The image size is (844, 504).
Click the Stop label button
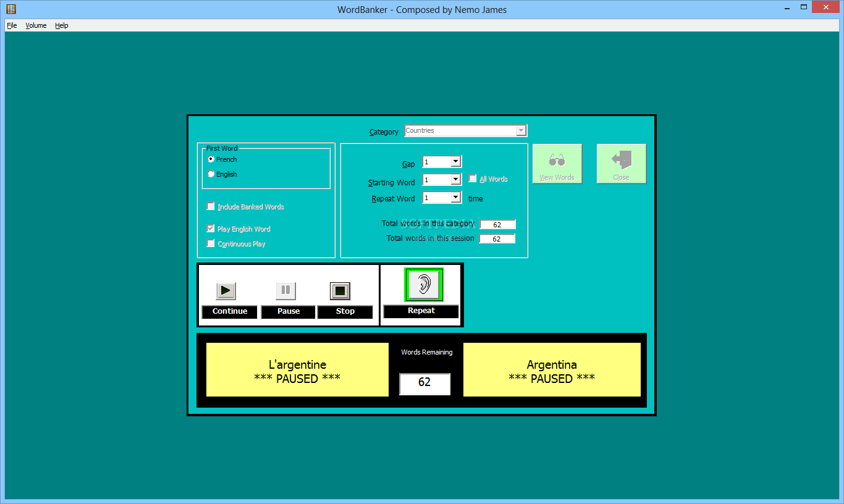point(345,312)
